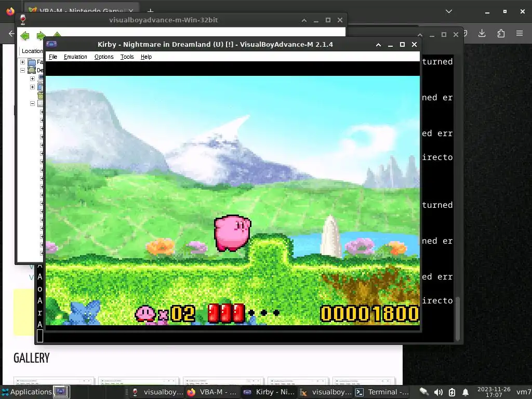Screen dimensions: 532x399
Task: Click the Firefox logo in the top corner
Action: point(10,11)
